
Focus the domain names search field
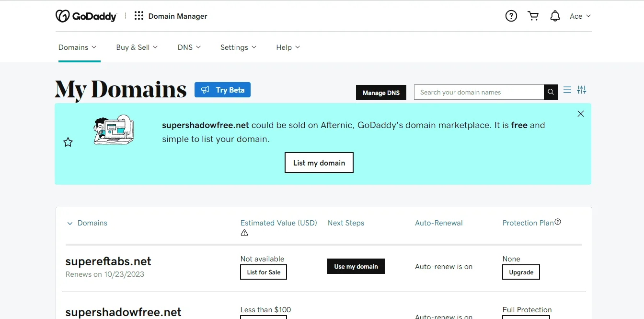pyautogui.click(x=479, y=92)
